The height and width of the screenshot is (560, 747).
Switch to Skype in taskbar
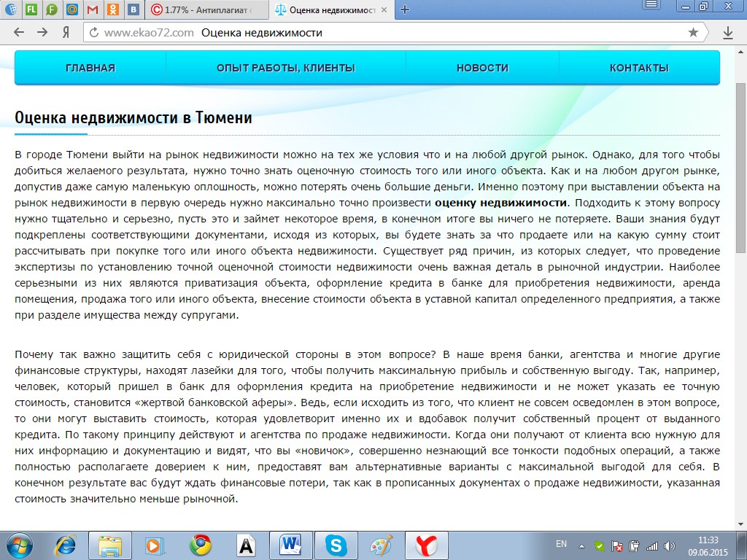click(x=336, y=545)
